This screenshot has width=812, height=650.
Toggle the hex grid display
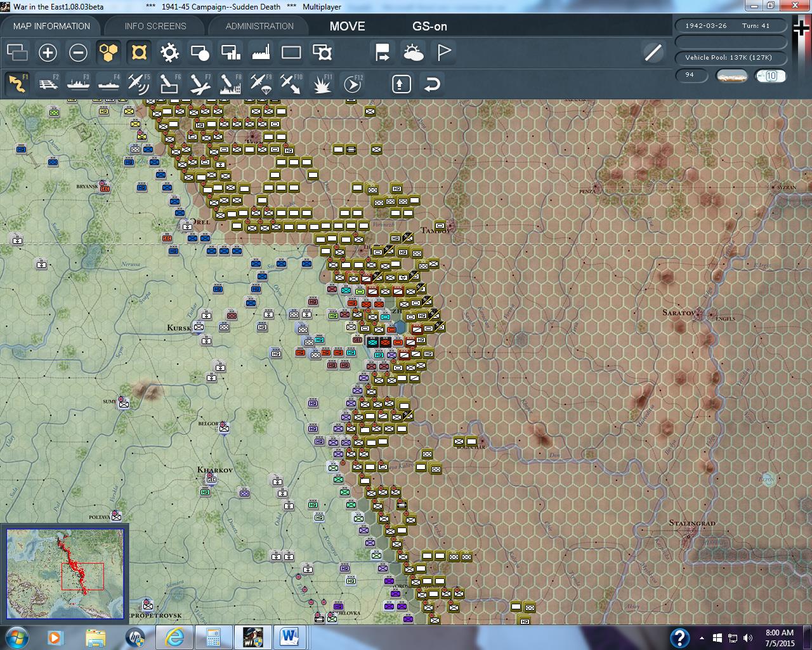coord(108,52)
